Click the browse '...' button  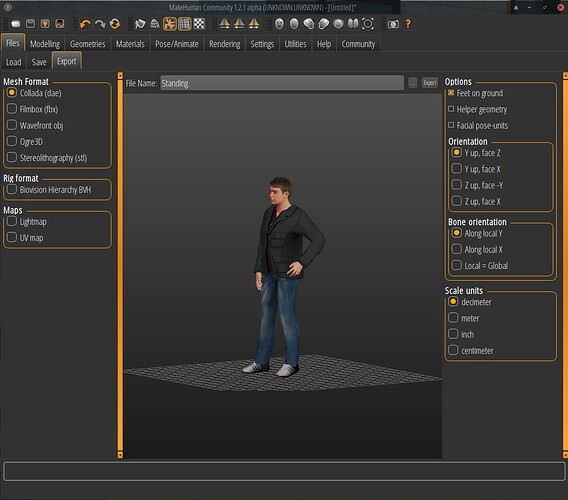tap(413, 83)
